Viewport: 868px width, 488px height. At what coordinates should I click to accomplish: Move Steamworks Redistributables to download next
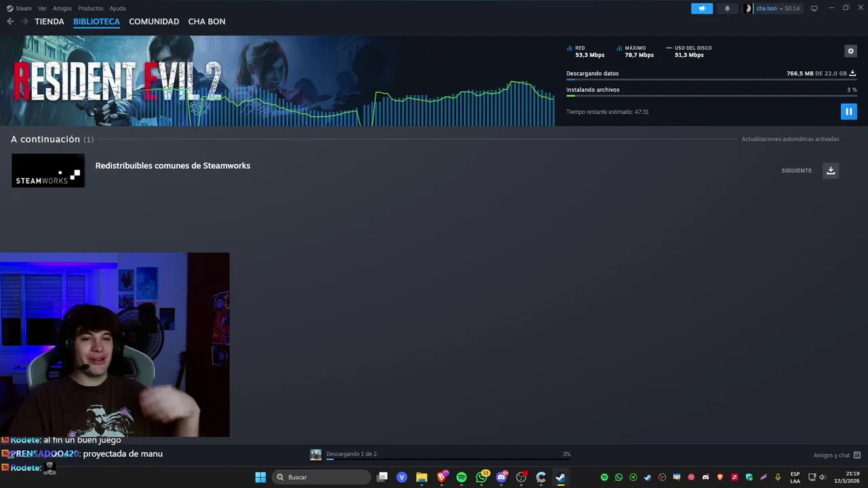pos(831,170)
